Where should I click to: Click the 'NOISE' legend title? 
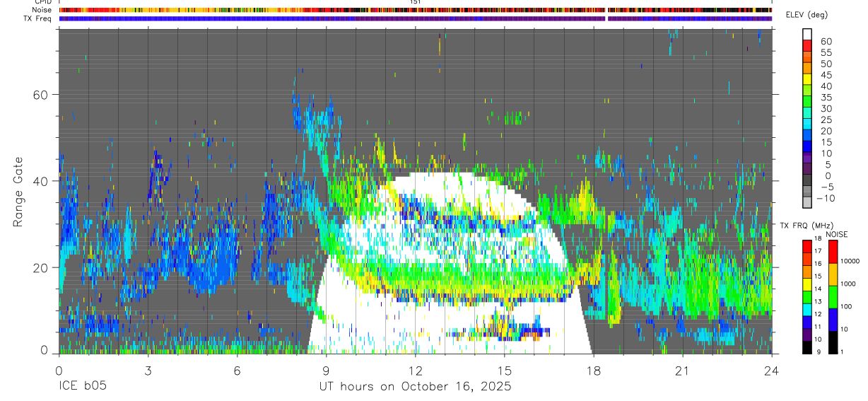coord(836,234)
